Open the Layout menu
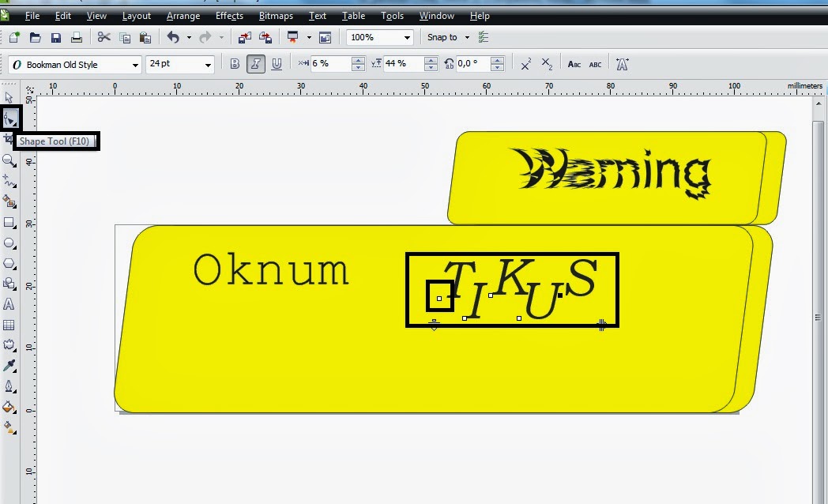This screenshot has width=828, height=504. pos(136,16)
